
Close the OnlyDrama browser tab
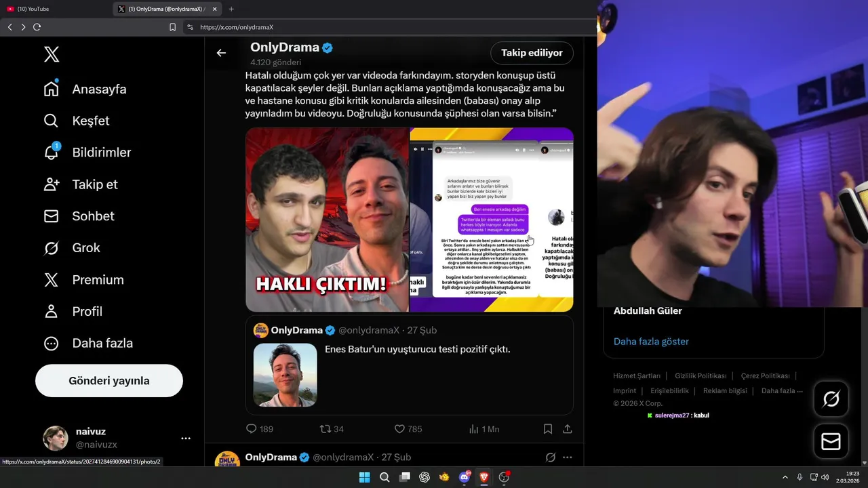(x=215, y=9)
